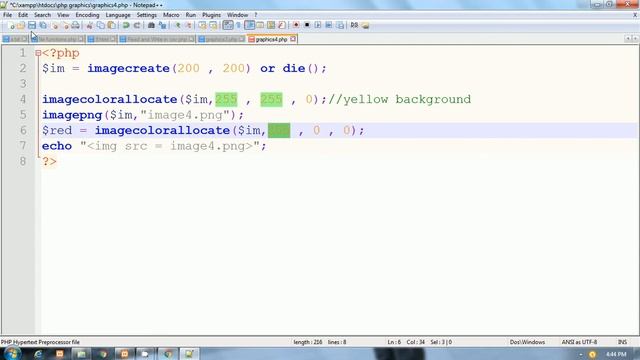Open the ? help menu
Viewport: 640px width, 360px height.
click(256, 15)
